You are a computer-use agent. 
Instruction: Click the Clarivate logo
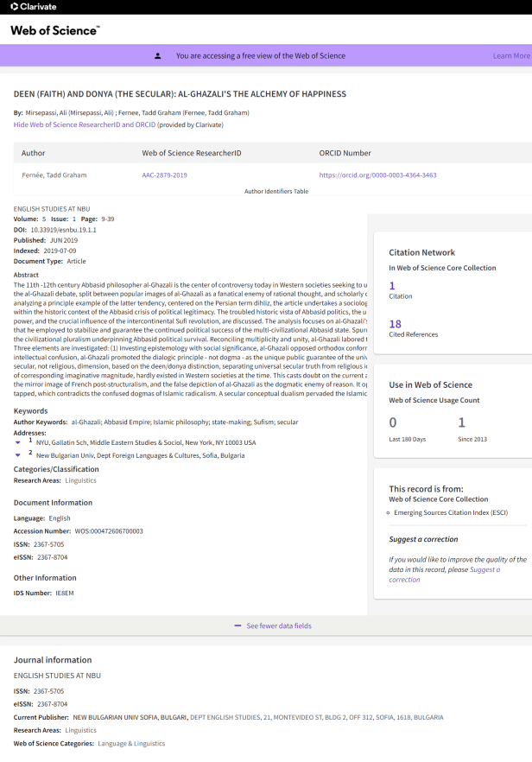tap(34, 7)
